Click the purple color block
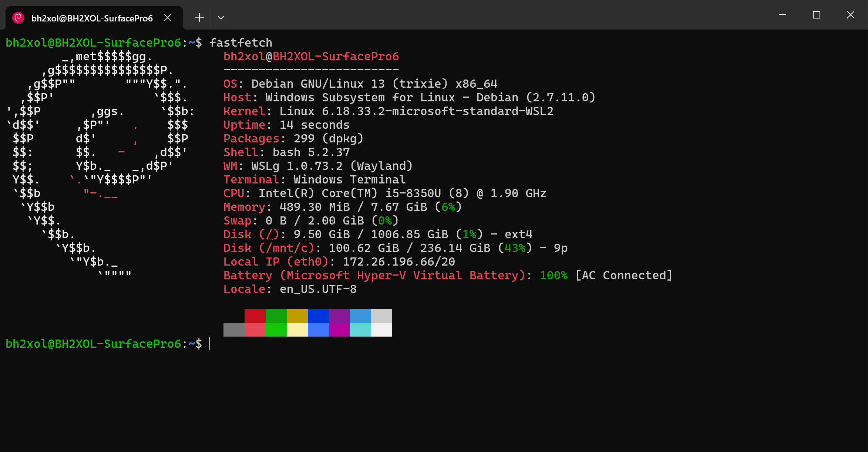The image size is (868, 452). click(x=339, y=316)
